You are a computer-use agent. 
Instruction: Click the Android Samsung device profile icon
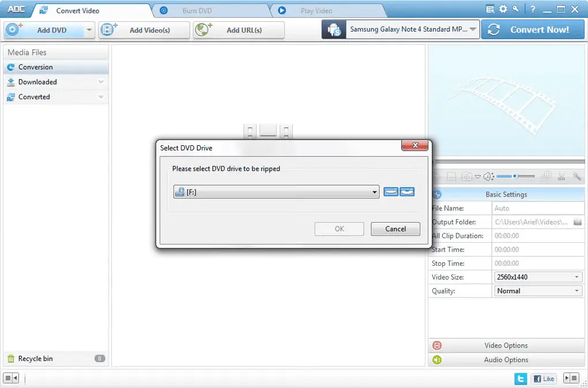334,30
